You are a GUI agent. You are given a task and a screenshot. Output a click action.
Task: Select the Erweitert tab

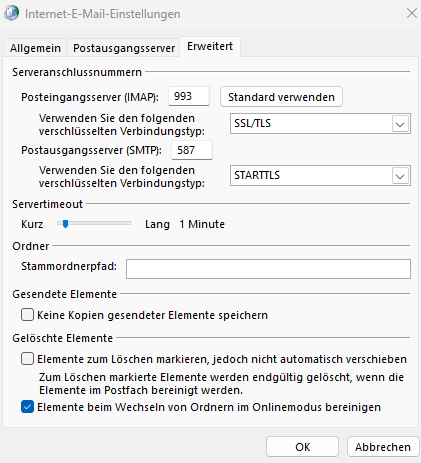(x=210, y=46)
